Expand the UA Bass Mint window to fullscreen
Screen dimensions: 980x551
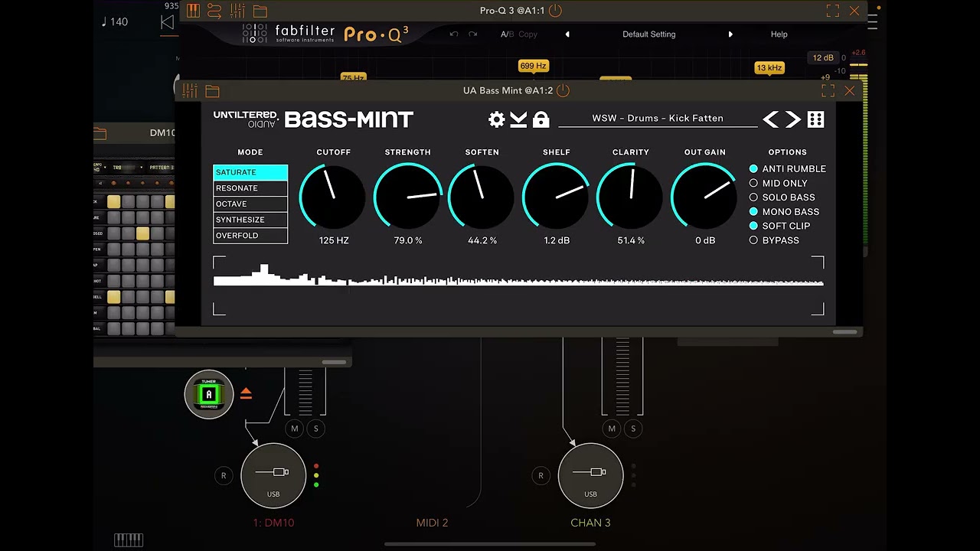(x=828, y=90)
